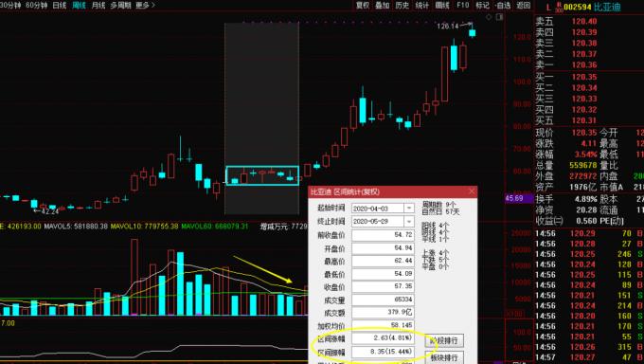The height and width of the screenshot is (364, 644).
Task: Expand the 更多 period options
Action: [x=146, y=6]
